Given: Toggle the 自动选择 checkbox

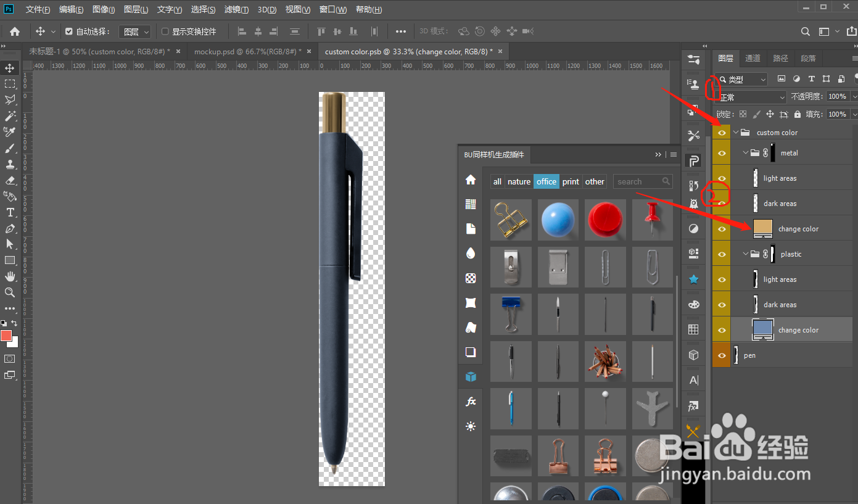Looking at the screenshot, I should 69,31.
